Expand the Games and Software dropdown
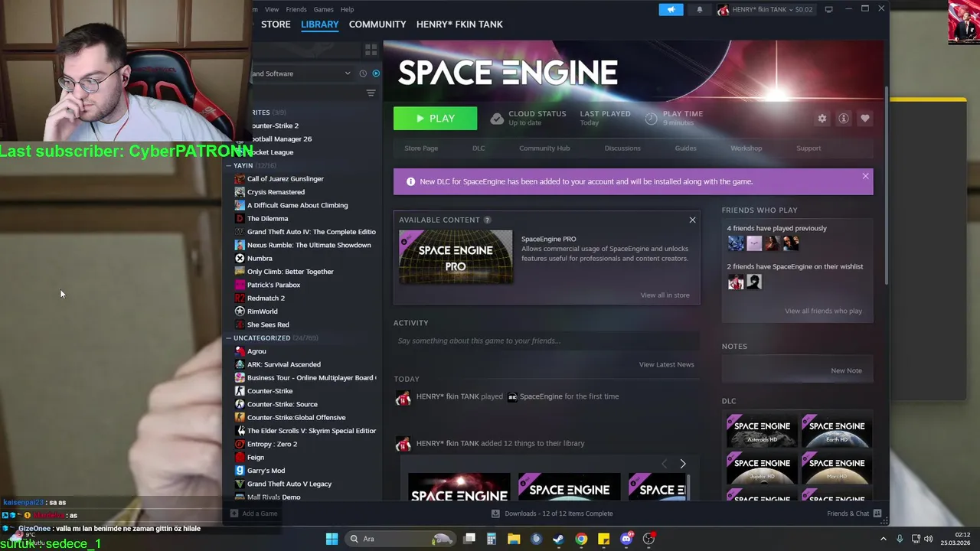 click(x=348, y=73)
